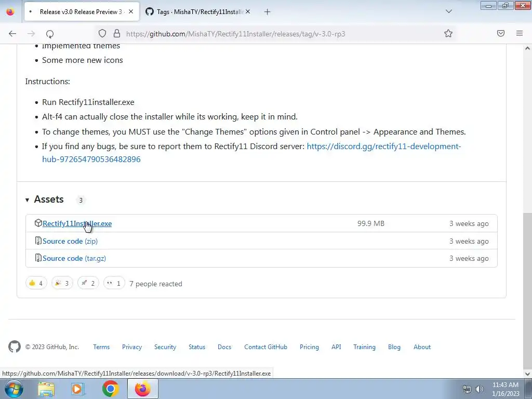Open the Docs footer link

(x=224, y=347)
